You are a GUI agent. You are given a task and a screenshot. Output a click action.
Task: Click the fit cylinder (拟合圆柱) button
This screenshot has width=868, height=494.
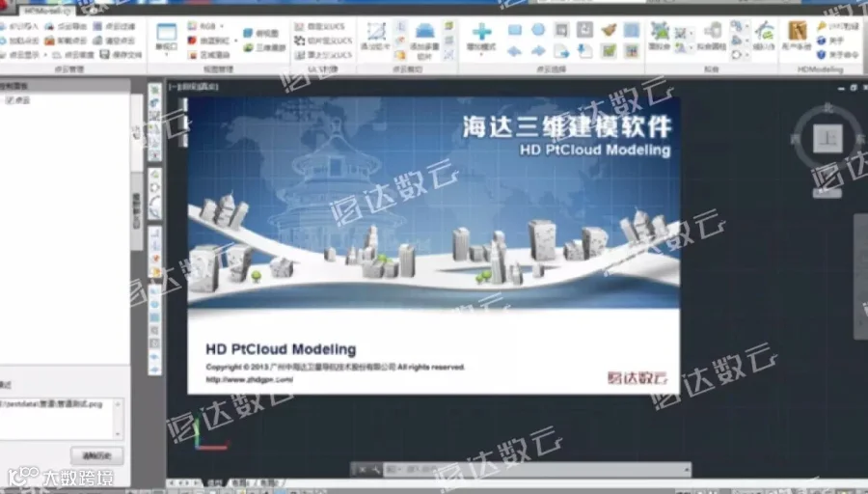(x=713, y=38)
